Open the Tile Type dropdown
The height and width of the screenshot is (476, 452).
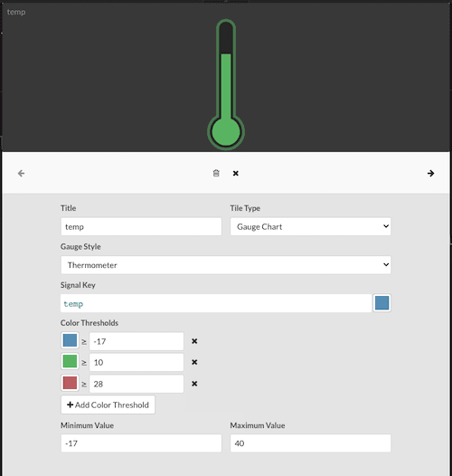click(x=310, y=226)
